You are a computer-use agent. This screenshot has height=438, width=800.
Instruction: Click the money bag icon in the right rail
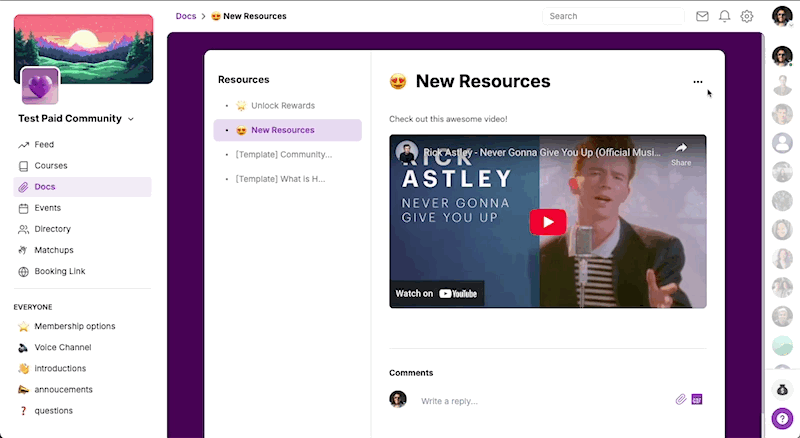(782, 391)
